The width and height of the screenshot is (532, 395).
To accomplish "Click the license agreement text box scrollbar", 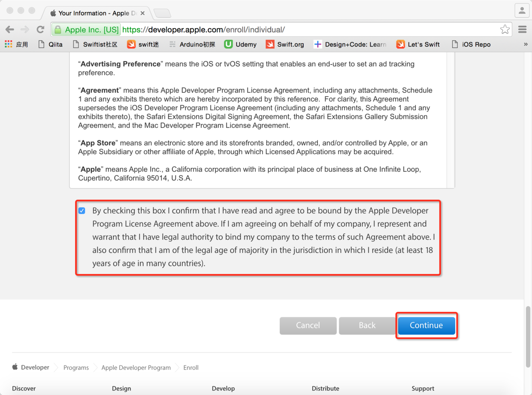I will (x=450, y=120).
